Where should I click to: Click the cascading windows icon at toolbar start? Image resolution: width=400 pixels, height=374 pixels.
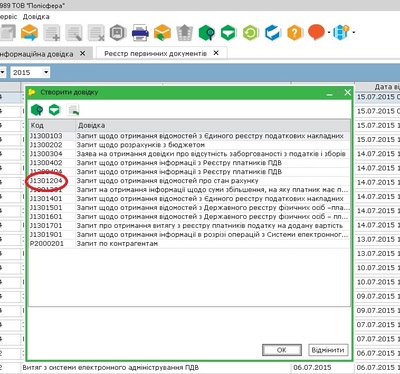click(7, 33)
